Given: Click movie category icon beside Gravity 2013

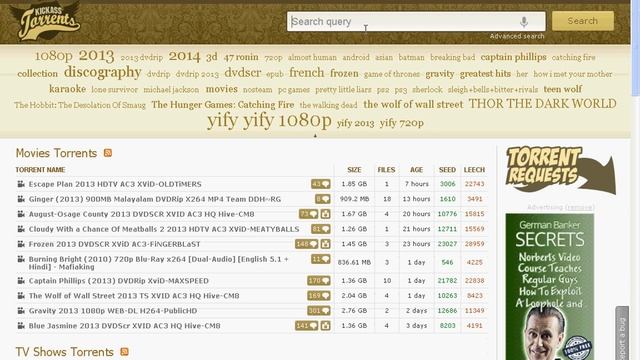Looking at the screenshot, I should 21,311.
